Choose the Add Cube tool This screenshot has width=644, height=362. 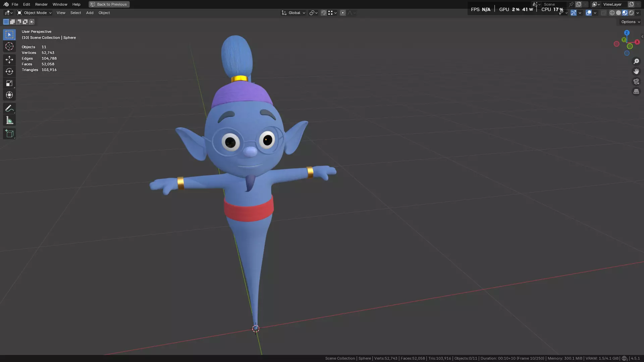pyautogui.click(x=9, y=134)
